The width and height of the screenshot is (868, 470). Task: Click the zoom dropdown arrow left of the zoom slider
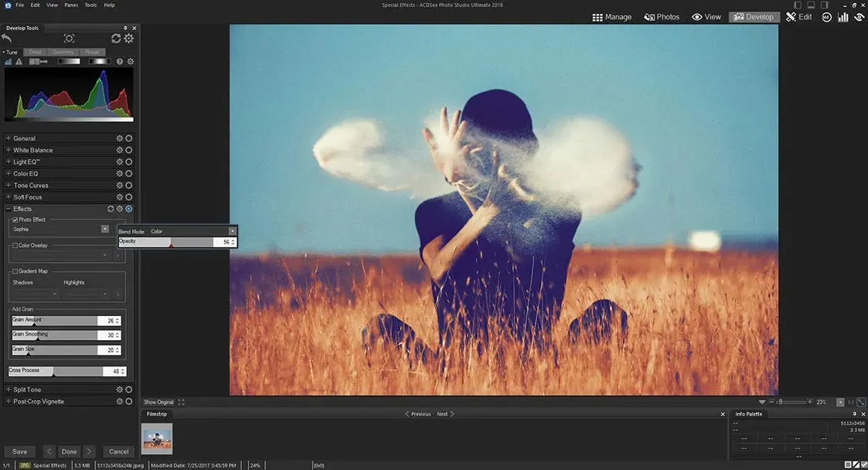point(761,402)
